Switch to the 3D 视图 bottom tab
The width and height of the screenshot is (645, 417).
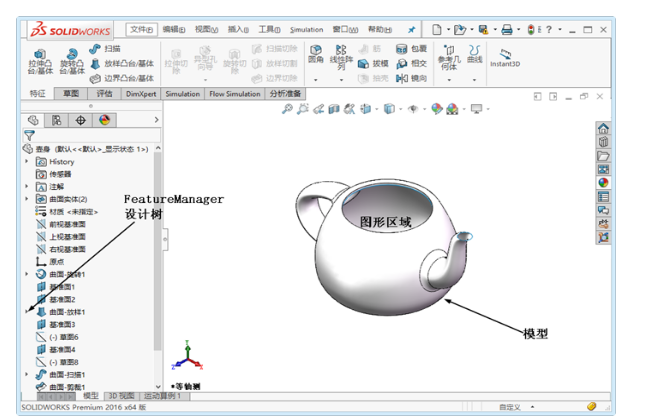pyautogui.click(x=121, y=396)
